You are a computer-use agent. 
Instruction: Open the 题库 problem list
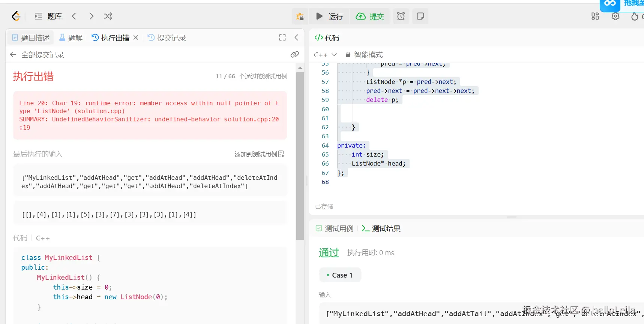click(x=48, y=16)
